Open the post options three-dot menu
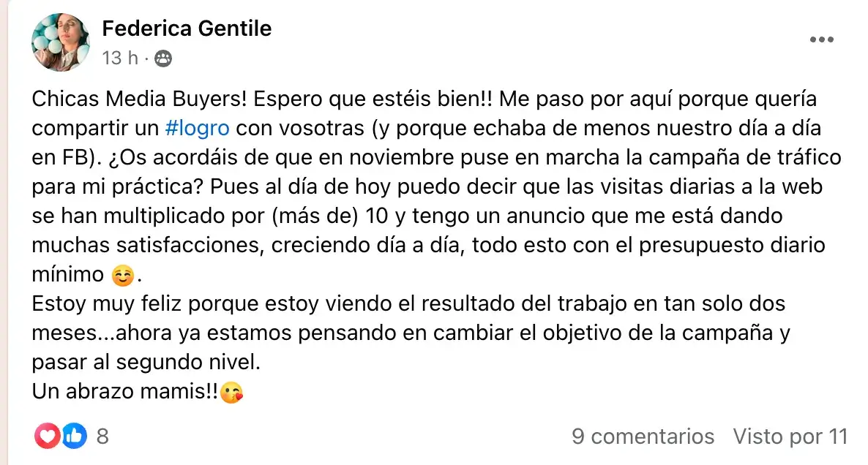 click(822, 39)
